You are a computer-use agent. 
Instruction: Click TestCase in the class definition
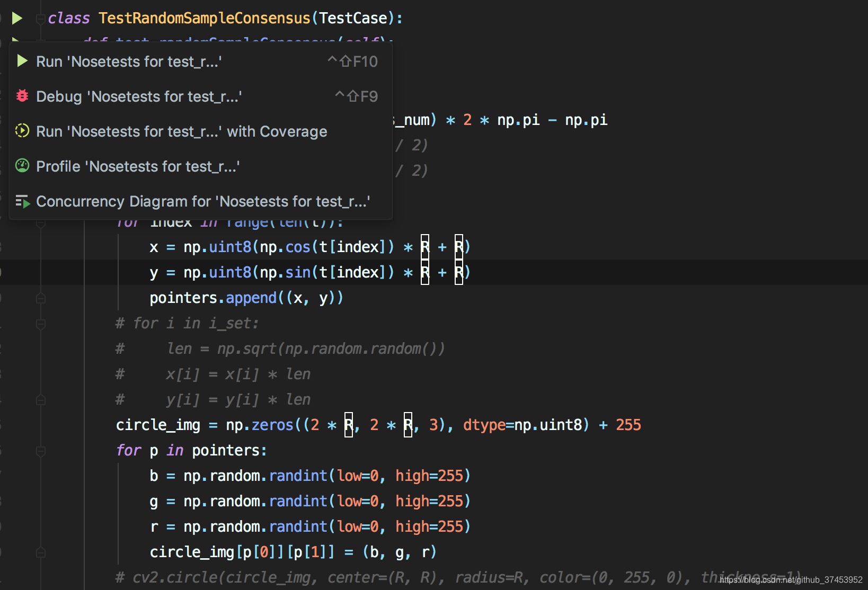[353, 18]
